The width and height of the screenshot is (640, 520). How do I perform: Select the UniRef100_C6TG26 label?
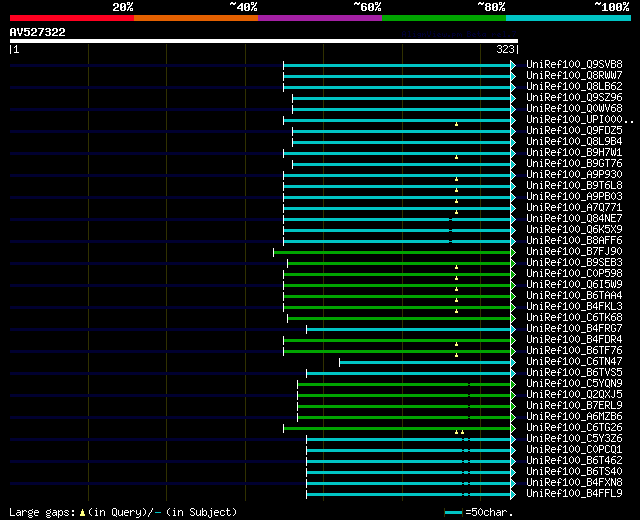[x=574, y=428]
